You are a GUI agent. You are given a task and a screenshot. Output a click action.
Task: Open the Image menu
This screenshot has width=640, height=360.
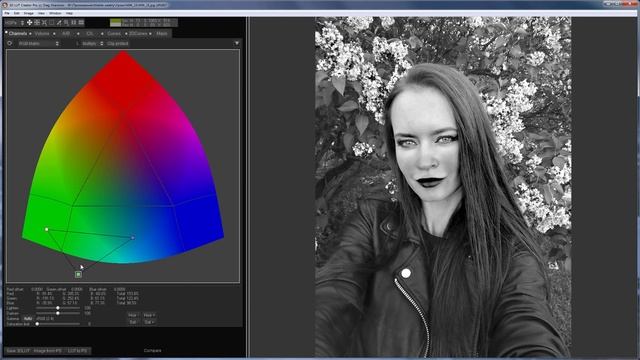[29, 13]
